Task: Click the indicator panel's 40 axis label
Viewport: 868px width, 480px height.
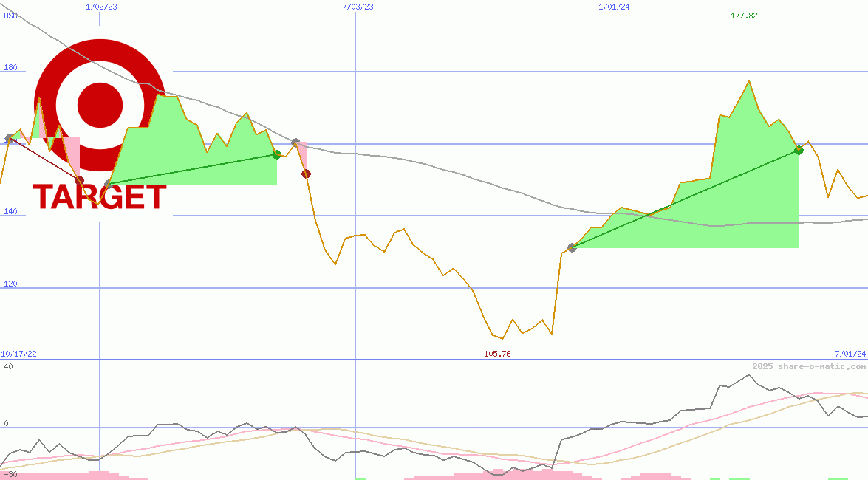Action: tap(7, 366)
